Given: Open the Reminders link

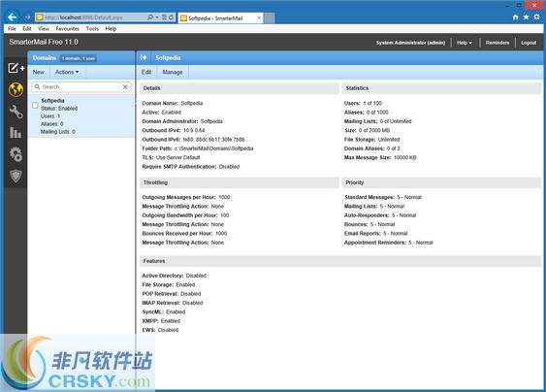Looking at the screenshot, I should (498, 43).
